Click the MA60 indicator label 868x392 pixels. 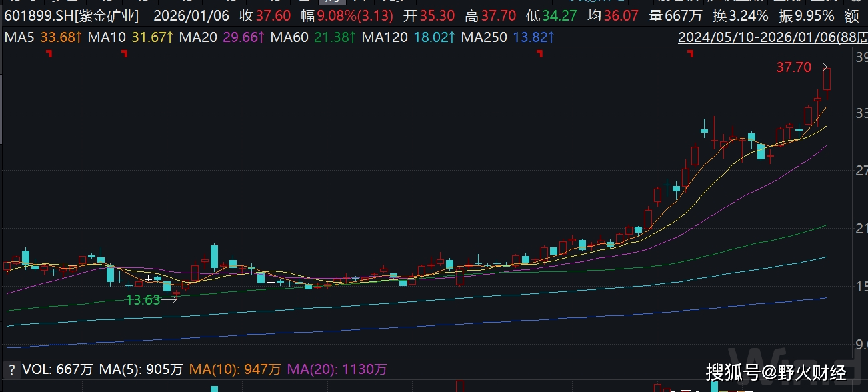click(x=290, y=37)
